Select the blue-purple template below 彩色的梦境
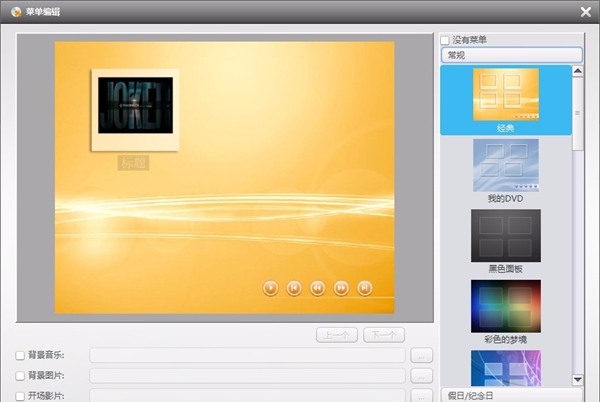Image resolution: width=600 pixels, height=402 pixels. click(x=506, y=368)
